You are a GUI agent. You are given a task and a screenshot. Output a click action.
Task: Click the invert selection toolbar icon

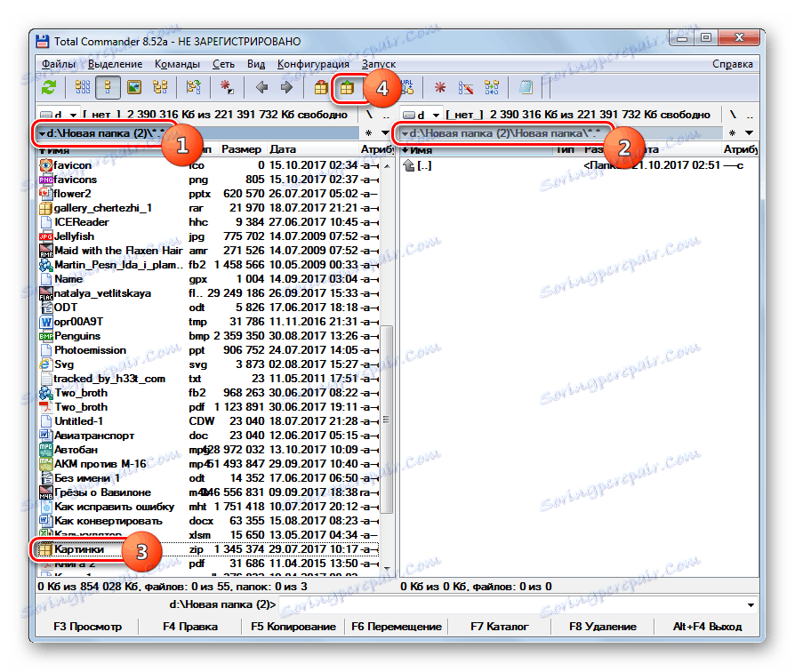[x=193, y=88]
